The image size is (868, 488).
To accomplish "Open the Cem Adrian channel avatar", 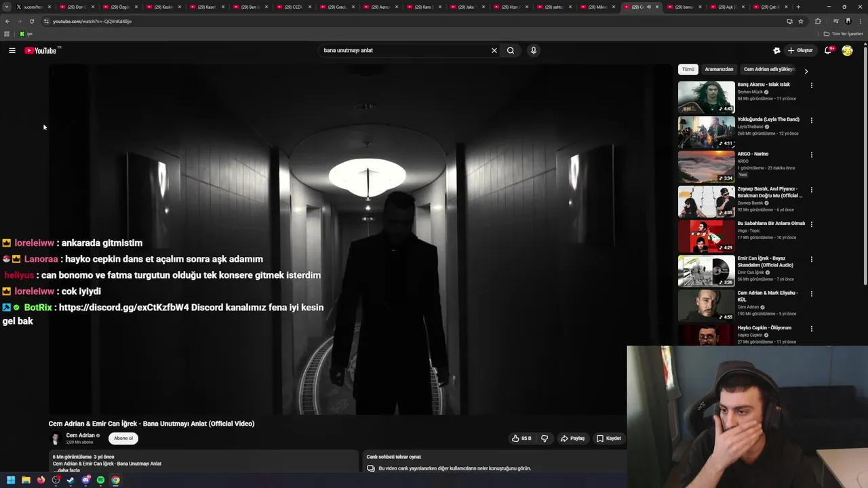I will tap(56, 439).
